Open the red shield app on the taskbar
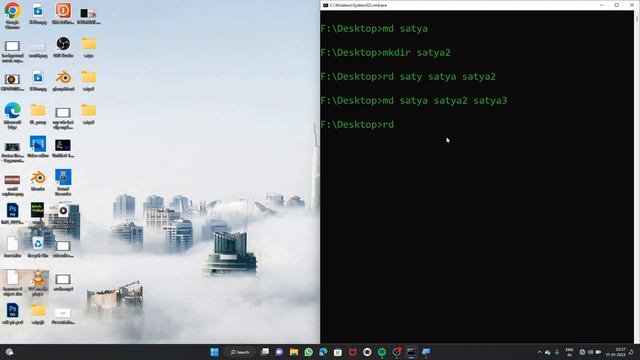The width and height of the screenshot is (640, 360). pyautogui.click(x=353, y=352)
